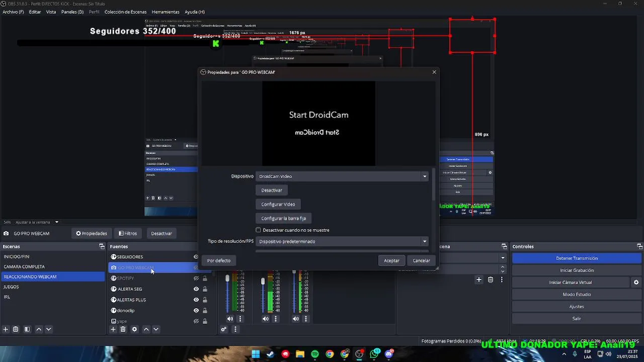Unlock the SPOTIFY source
The height and width of the screenshot is (362, 644).
point(205,279)
